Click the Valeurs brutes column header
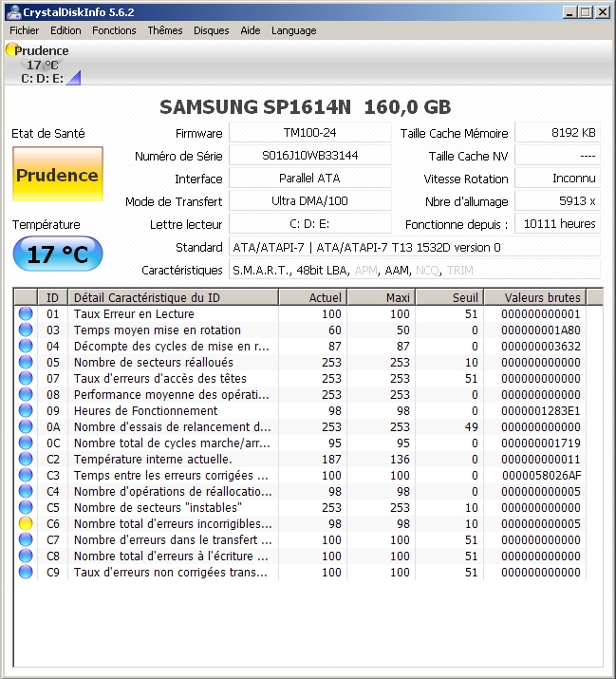This screenshot has width=616, height=679. (x=535, y=297)
